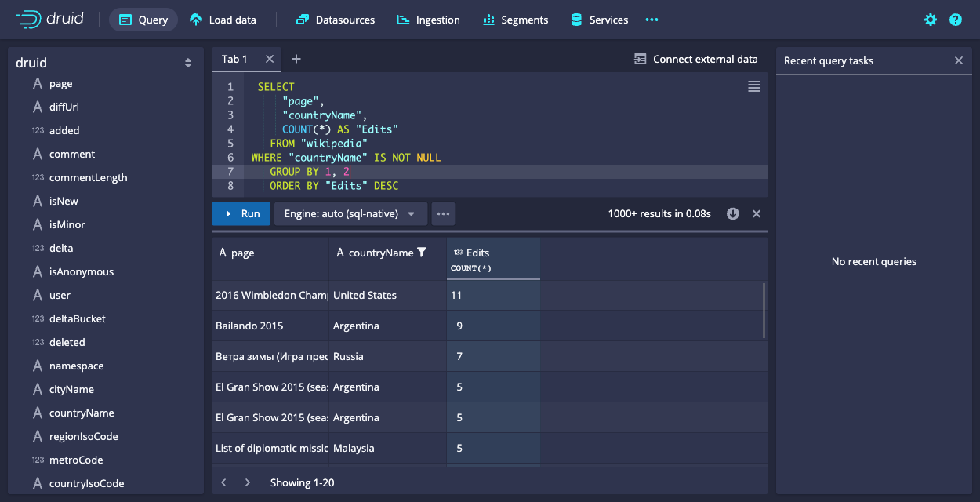The height and width of the screenshot is (502, 980).
Task: Click the Segments icon in navigation
Action: click(x=487, y=20)
